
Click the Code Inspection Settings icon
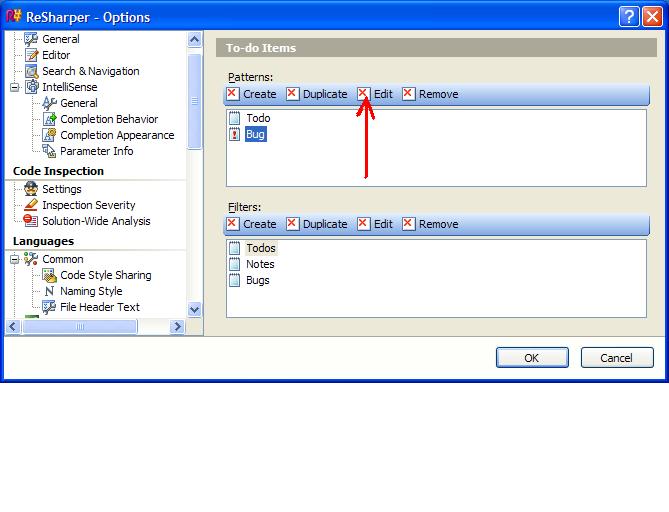click(x=31, y=189)
